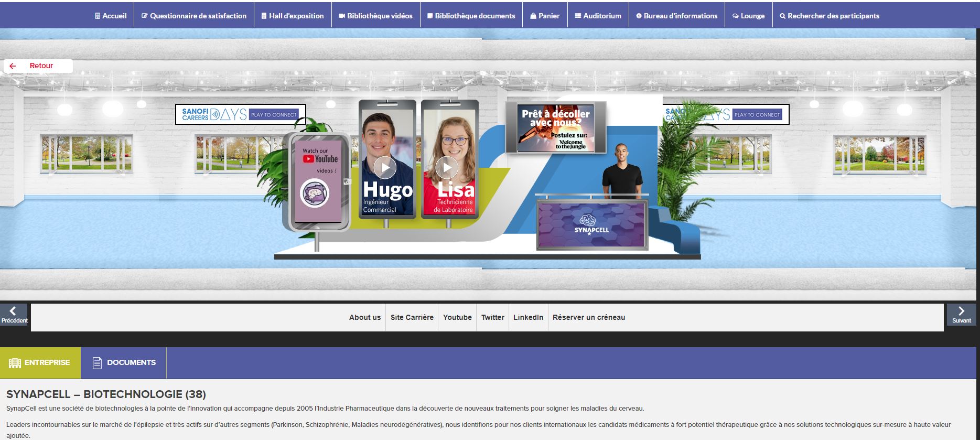Go to the Suivant booth
980x440 pixels.
961,315
